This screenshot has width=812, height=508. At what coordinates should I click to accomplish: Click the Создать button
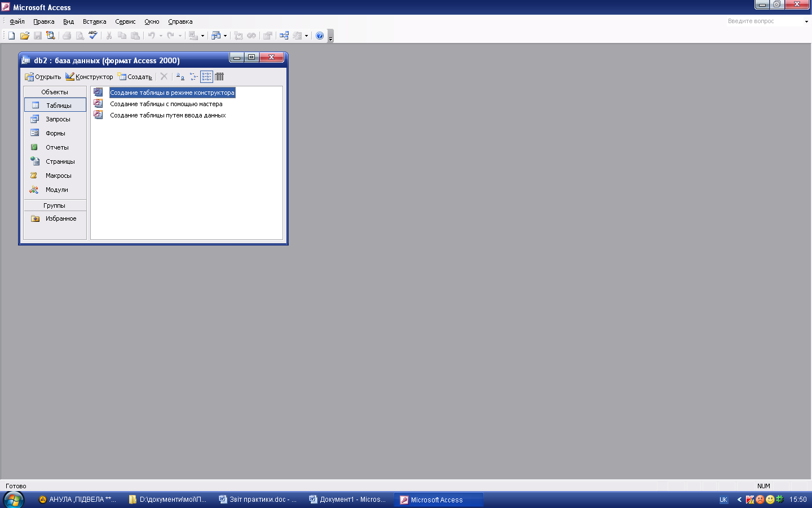(x=135, y=76)
